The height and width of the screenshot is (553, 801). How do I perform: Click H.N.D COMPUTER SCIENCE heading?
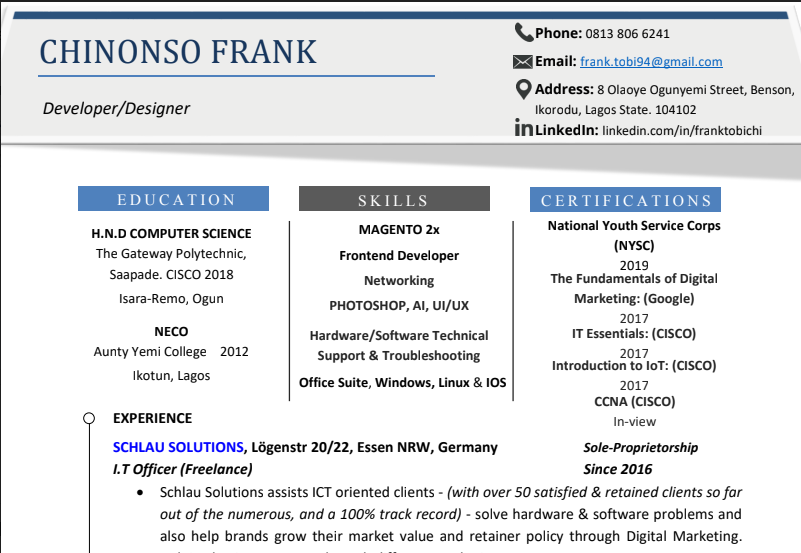171,233
